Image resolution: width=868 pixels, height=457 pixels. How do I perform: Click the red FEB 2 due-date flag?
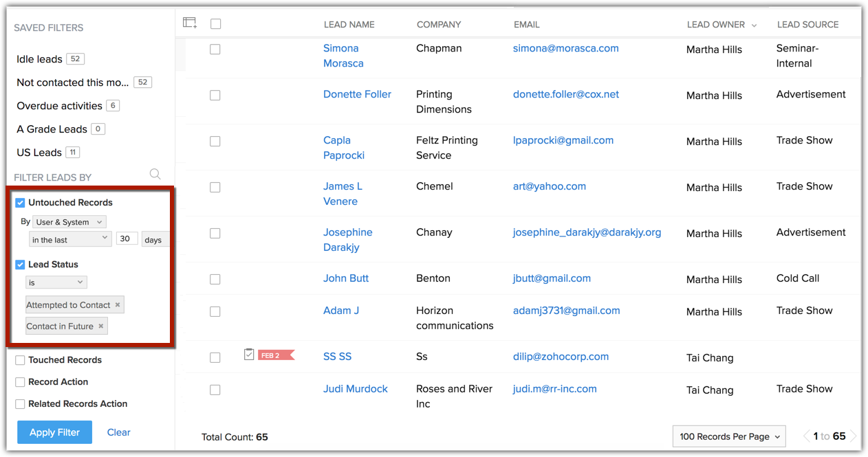click(274, 355)
